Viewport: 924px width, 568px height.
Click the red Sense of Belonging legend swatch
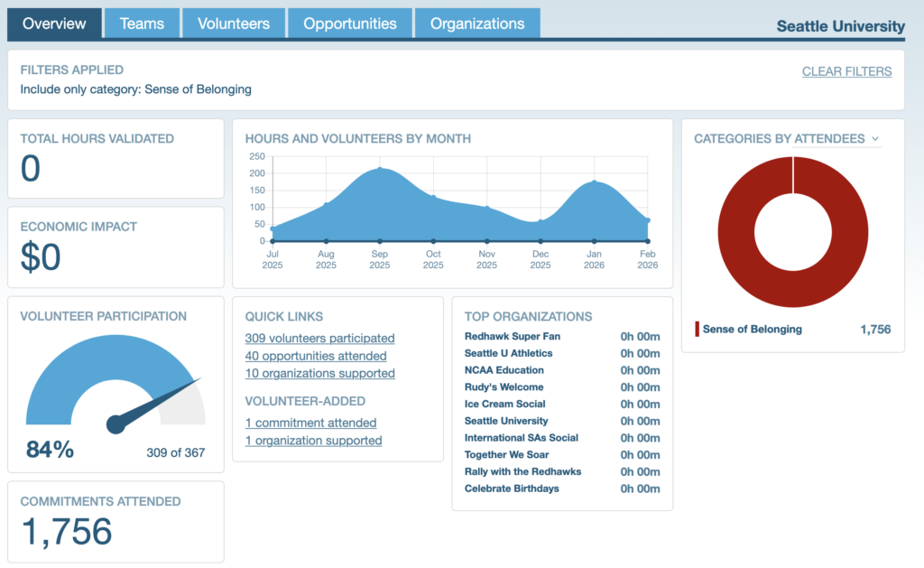point(697,330)
